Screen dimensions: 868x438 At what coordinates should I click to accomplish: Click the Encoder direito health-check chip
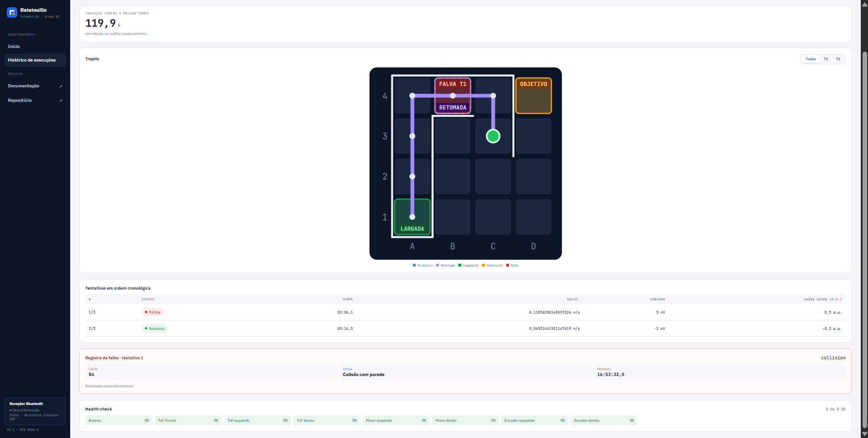pyautogui.click(x=604, y=420)
